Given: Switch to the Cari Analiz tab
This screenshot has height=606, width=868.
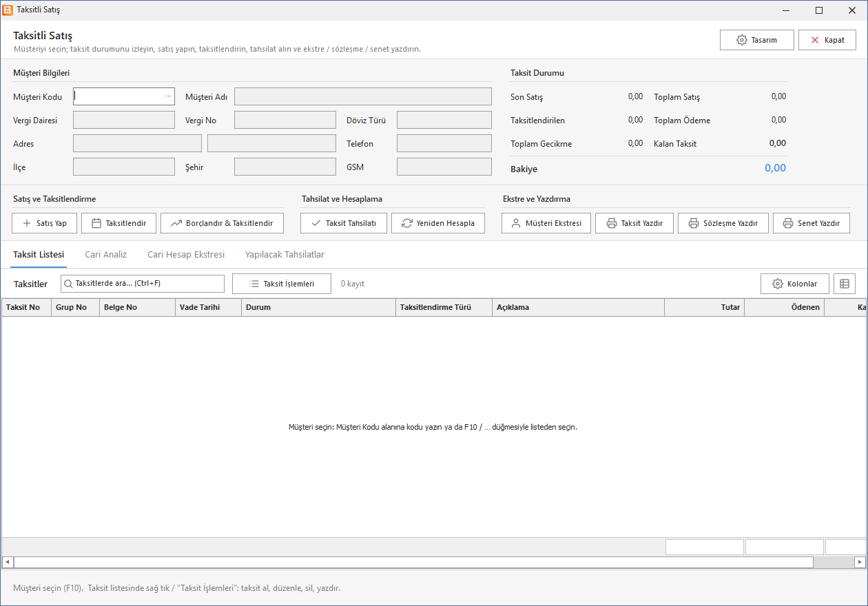Looking at the screenshot, I should tap(106, 255).
